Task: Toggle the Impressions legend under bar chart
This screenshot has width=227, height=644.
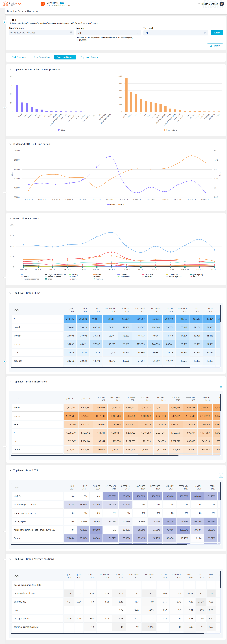Action: pyautogui.click(x=170, y=130)
